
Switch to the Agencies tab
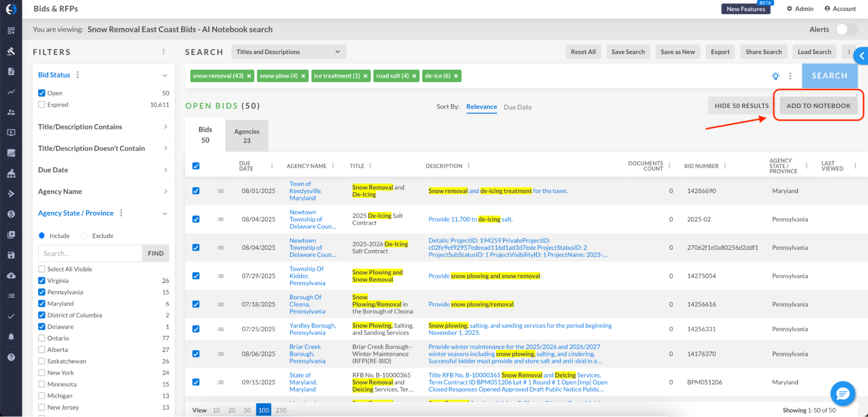(247, 136)
